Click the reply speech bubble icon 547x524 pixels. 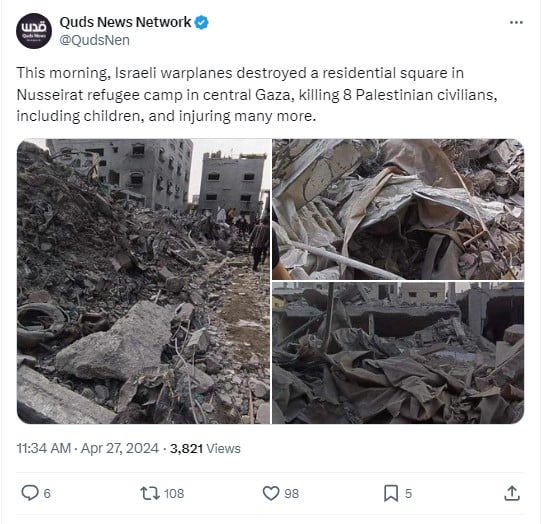coord(30,493)
